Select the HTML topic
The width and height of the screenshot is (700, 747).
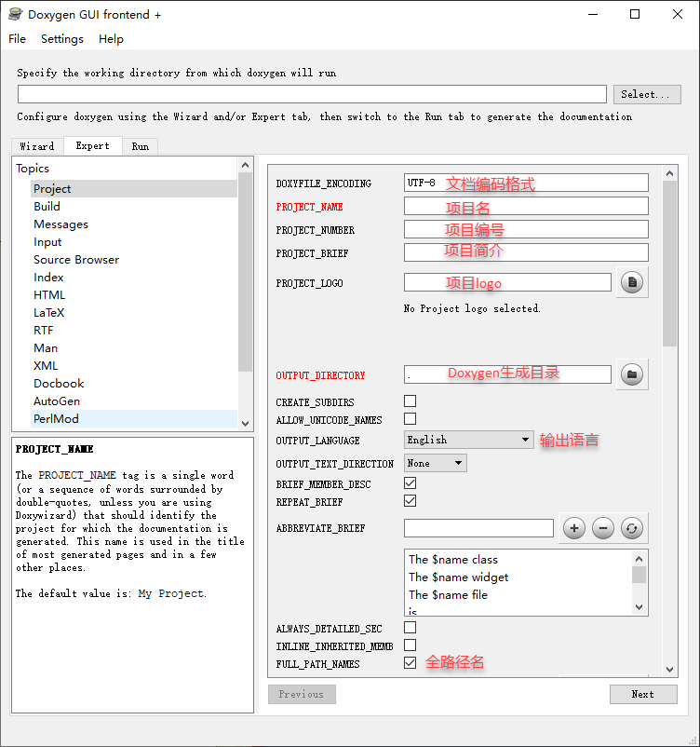134,295
